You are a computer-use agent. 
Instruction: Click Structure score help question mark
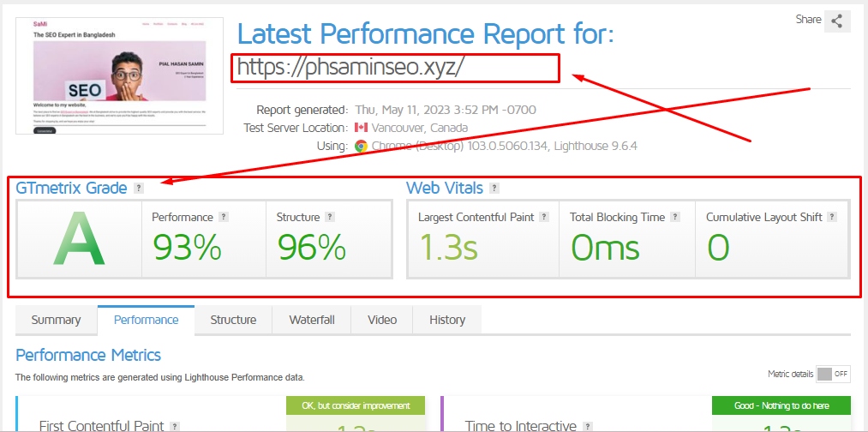point(330,217)
